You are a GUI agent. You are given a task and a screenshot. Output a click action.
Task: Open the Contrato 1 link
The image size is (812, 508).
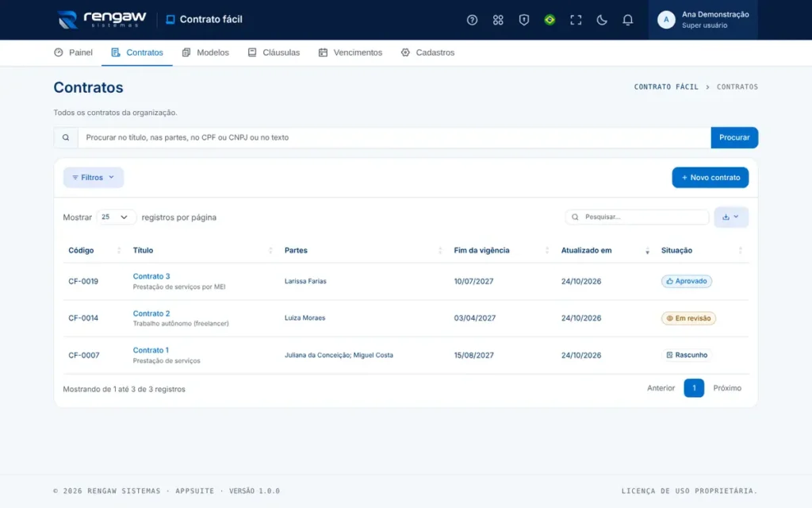(x=151, y=350)
